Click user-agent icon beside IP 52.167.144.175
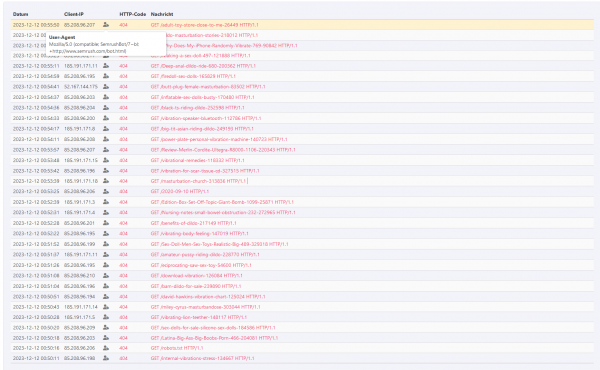 point(106,86)
